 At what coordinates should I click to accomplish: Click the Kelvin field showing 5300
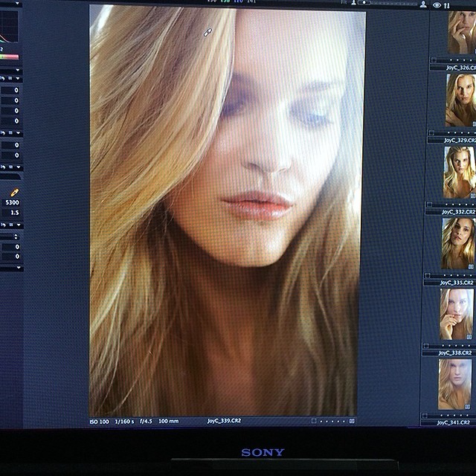pyautogui.click(x=11, y=202)
